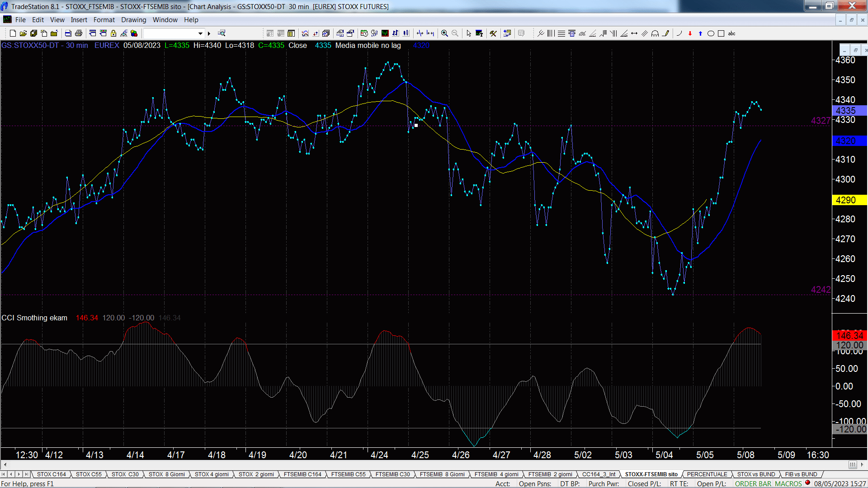The width and height of the screenshot is (868, 488).
Task: Click the first-tab navigation arrow
Action: coord(4,474)
